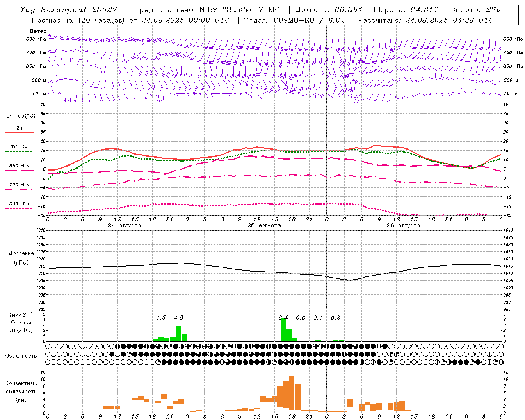Click the 25 августа date label

click(x=264, y=226)
